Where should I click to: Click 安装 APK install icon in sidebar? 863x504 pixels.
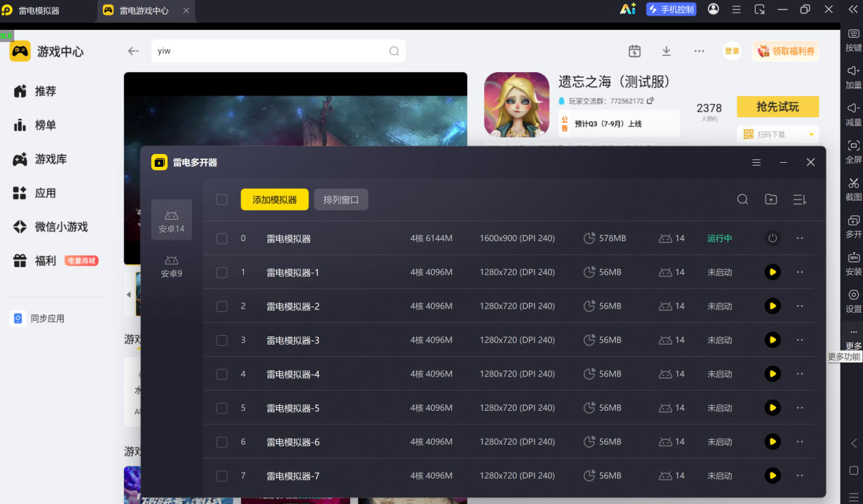pos(853,264)
